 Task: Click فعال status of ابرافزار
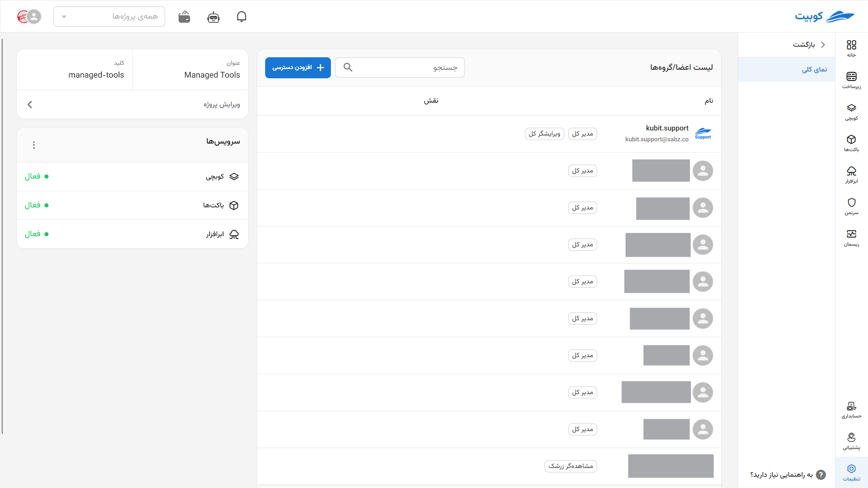click(36, 234)
